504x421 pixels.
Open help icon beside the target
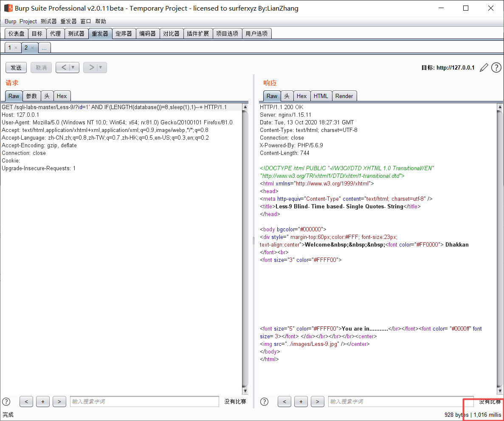pyautogui.click(x=496, y=67)
